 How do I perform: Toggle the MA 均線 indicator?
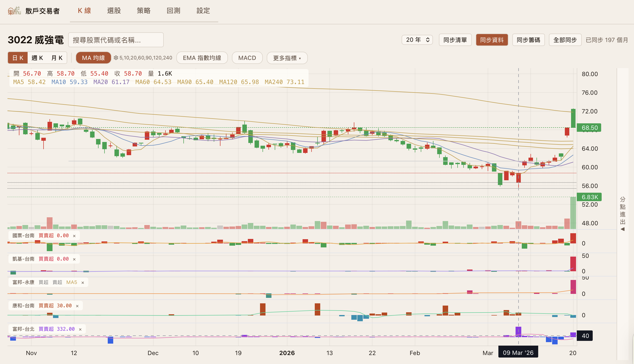click(x=93, y=58)
